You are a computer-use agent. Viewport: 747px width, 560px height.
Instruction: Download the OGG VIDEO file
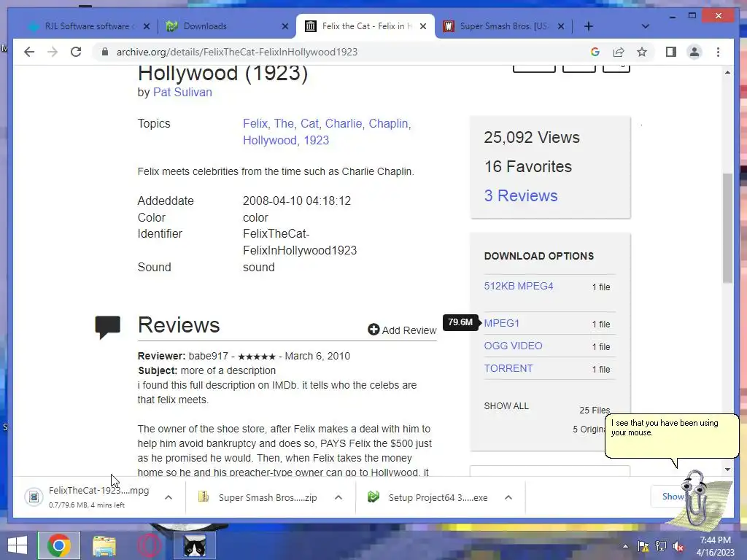tap(513, 346)
